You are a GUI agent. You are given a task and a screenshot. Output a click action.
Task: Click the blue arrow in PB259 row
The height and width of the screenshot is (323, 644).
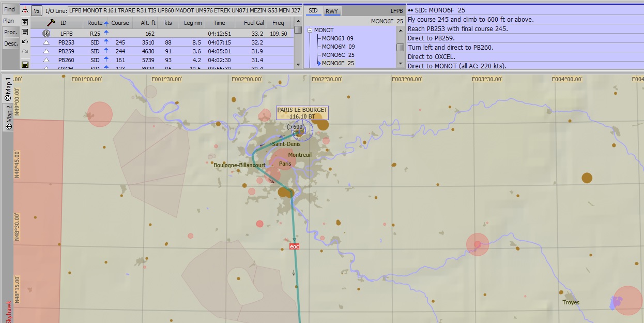point(106,51)
